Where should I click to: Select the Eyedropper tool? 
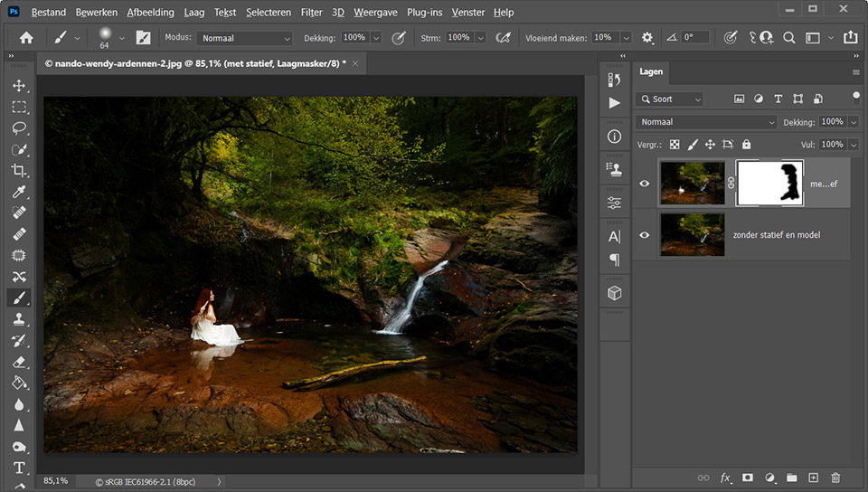pyautogui.click(x=19, y=192)
